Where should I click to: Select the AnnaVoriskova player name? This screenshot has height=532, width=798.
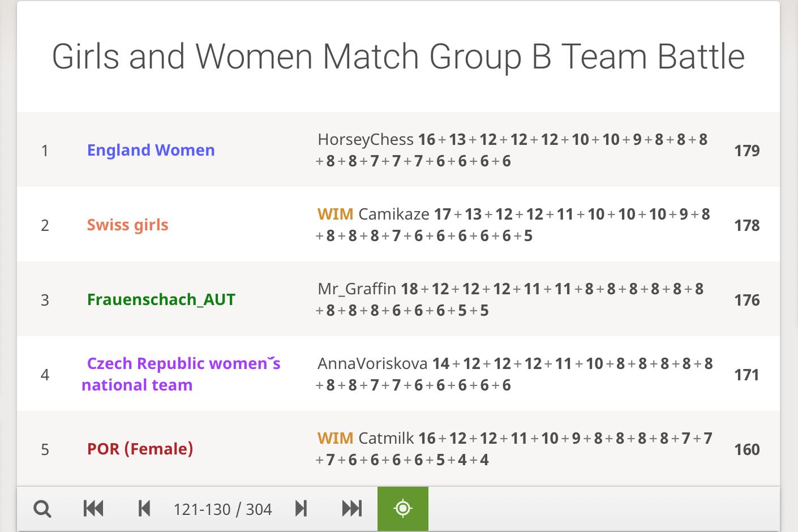click(x=372, y=363)
